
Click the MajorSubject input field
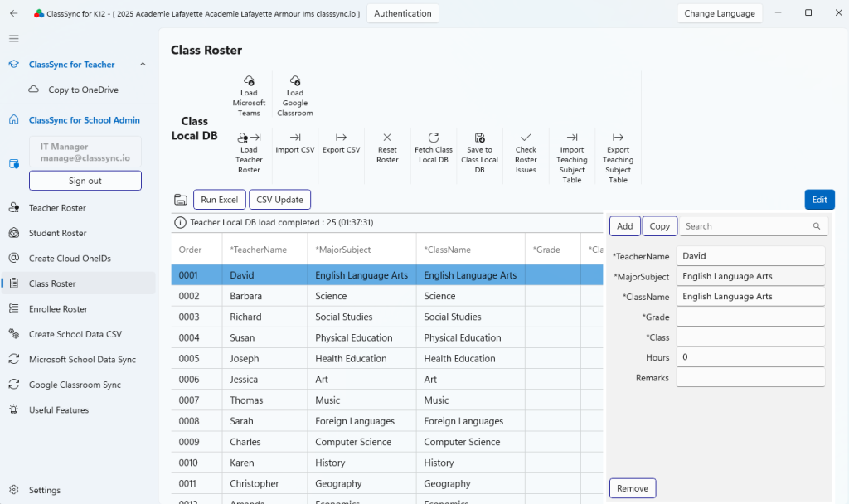click(750, 276)
